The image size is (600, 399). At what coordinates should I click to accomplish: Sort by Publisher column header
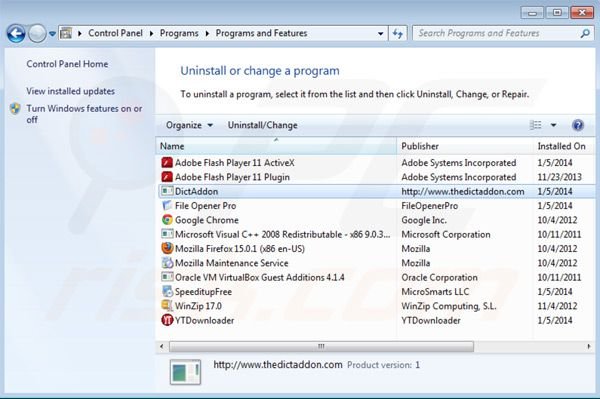[x=465, y=146]
